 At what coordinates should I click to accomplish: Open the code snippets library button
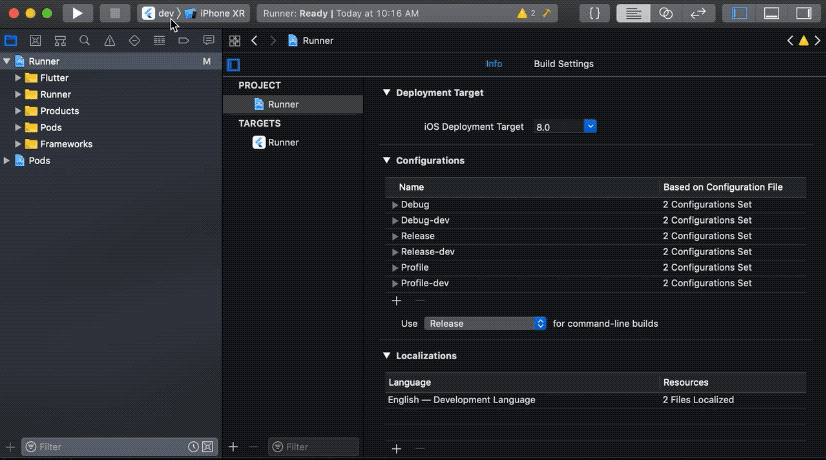(x=594, y=13)
